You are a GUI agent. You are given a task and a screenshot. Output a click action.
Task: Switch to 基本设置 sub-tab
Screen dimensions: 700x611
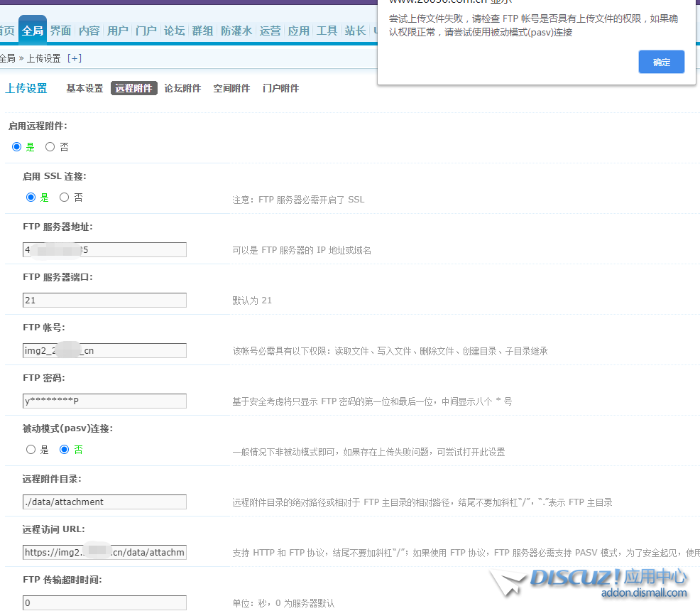pyautogui.click(x=84, y=89)
